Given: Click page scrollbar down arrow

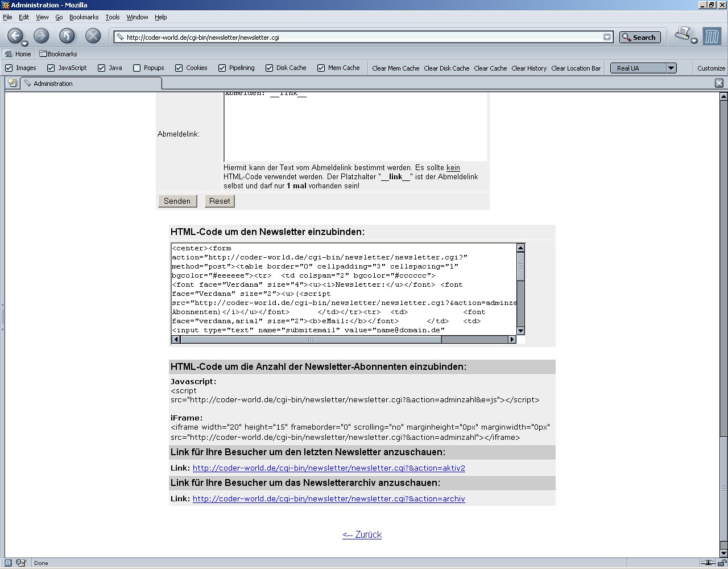Looking at the screenshot, I should point(723,554).
